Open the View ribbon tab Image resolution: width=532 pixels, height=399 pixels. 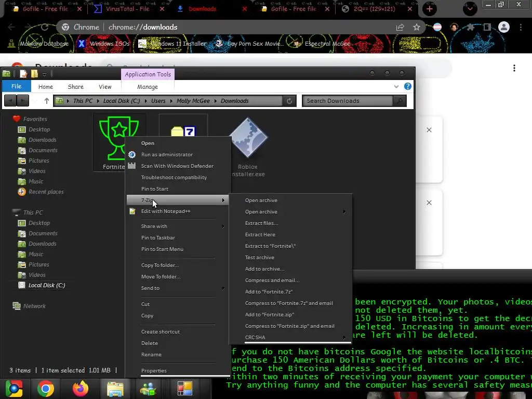(105, 87)
